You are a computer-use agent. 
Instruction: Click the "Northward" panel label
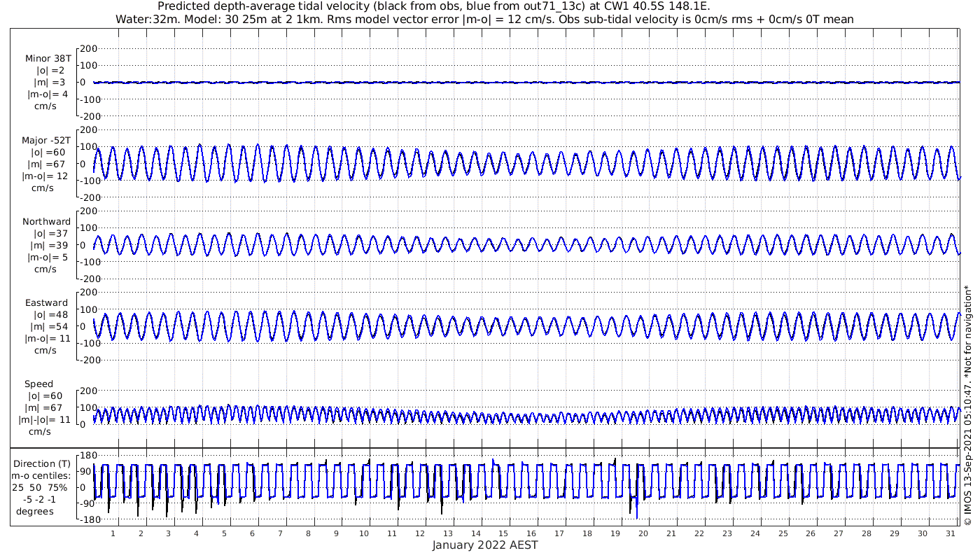(x=46, y=222)
